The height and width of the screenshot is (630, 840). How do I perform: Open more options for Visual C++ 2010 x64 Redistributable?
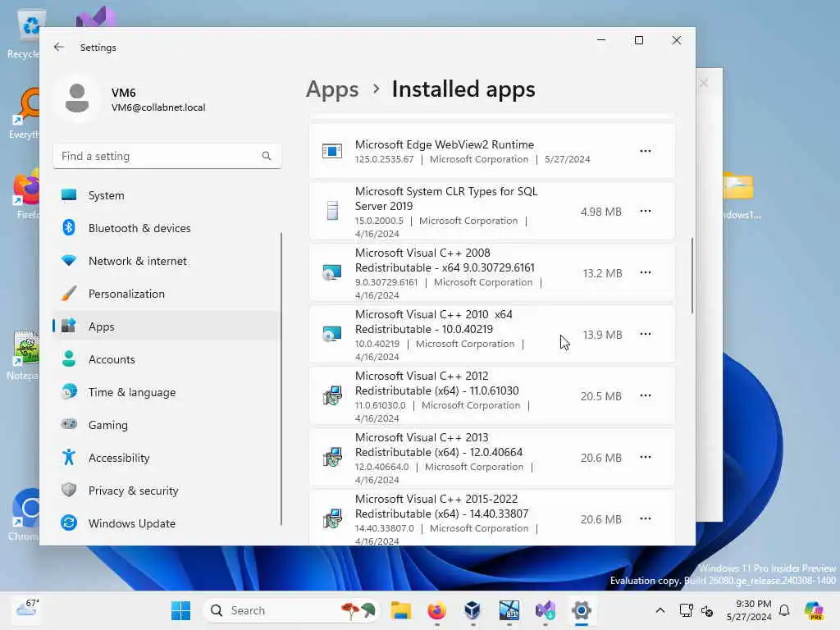click(x=646, y=335)
